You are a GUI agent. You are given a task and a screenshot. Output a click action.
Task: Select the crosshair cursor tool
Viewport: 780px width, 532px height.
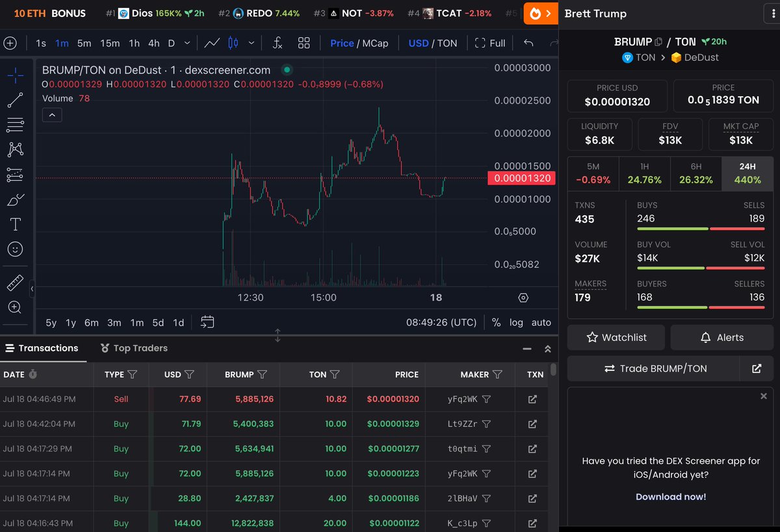tap(16, 75)
